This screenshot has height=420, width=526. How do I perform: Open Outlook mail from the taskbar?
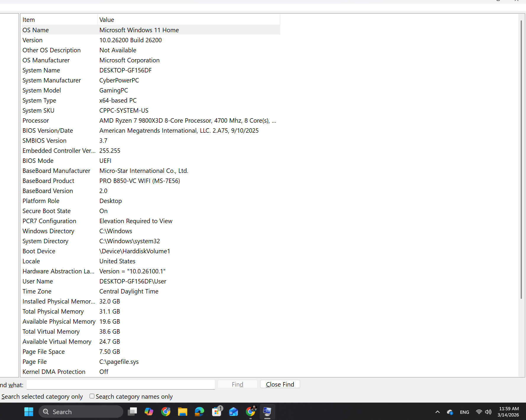pyautogui.click(x=234, y=412)
